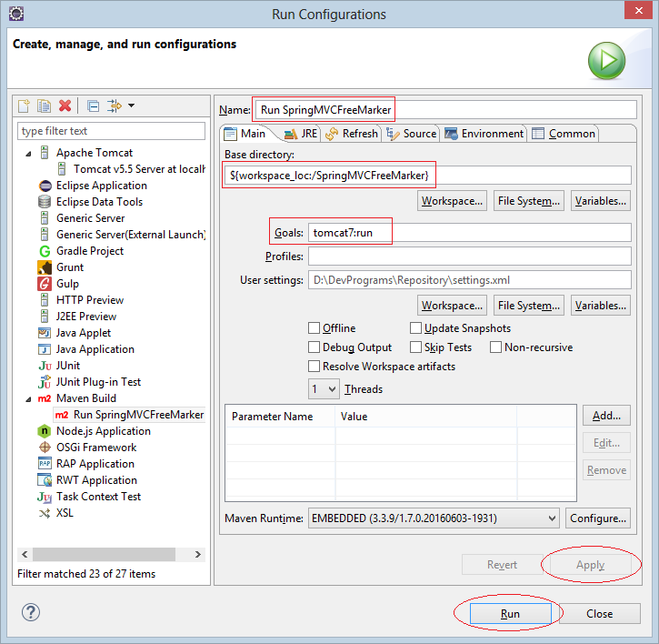Click the Maven Build m2 icon
Screen dimensions: 659x644
pyautogui.click(x=45, y=398)
